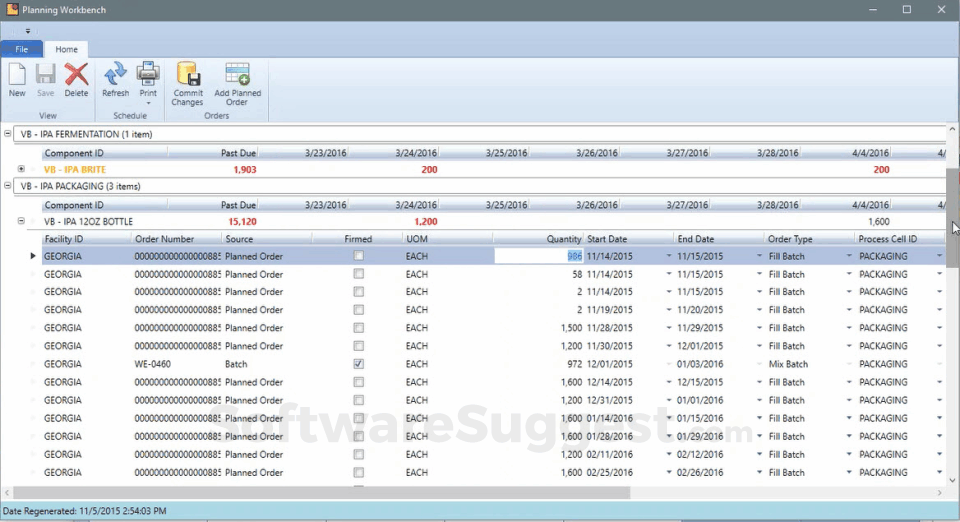Screen dimensions: 960x522
Task: Click the Delete red X icon
Action: tap(76, 77)
